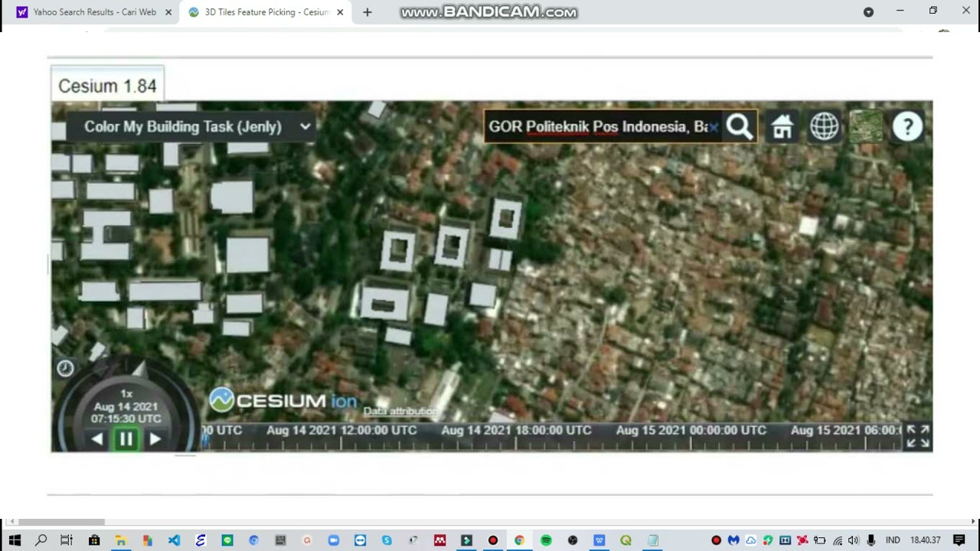Image resolution: width=980 pixels, height=551 pixels.
Task: Open the scene mode globe picker
Action: [825, 127]
